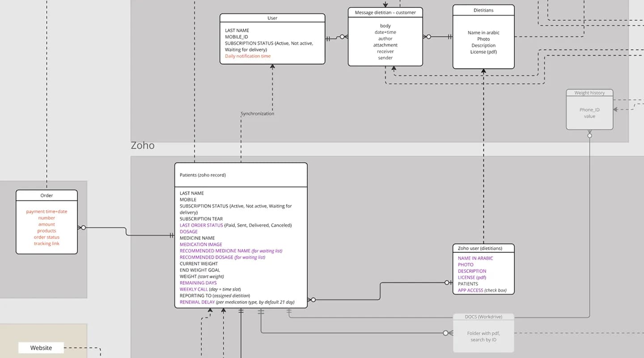Select RENEWAL DELAY attribute

tap(237, 302)
